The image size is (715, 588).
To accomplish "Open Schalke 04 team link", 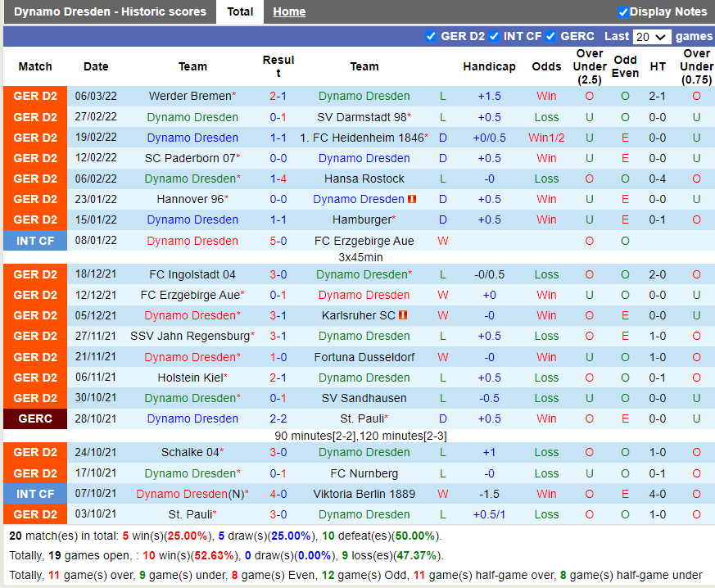I will [190, 452].
